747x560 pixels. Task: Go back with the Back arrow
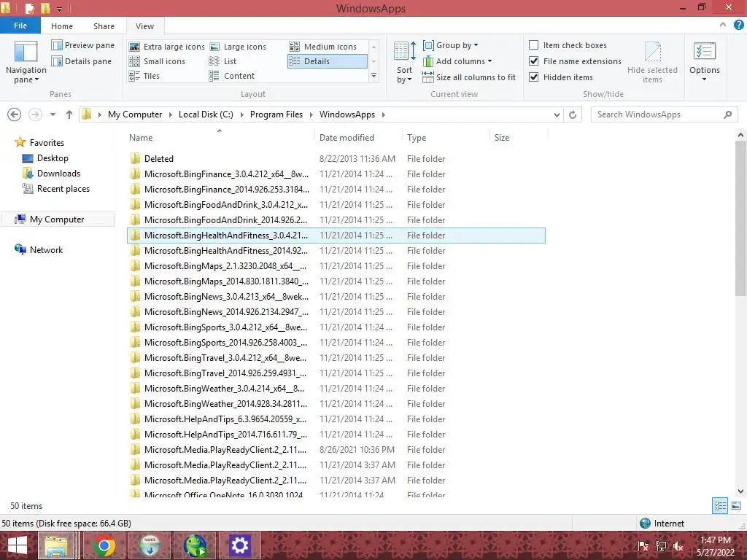pos(15,114)
